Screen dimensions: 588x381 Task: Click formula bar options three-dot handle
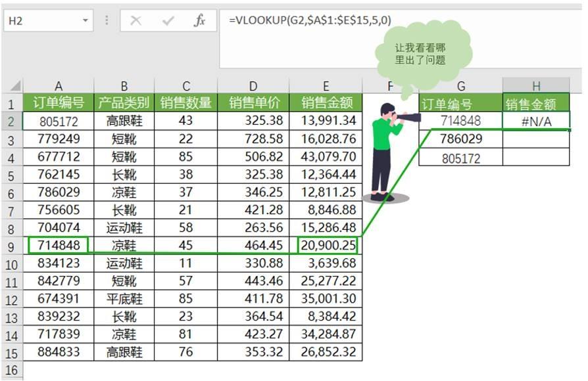(x=107, y=20)
